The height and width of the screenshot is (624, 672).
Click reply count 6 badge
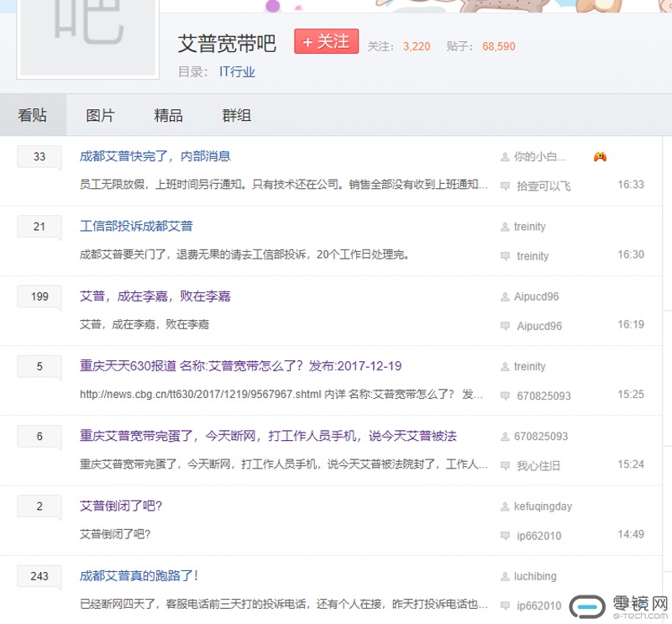tap(39, 436)
